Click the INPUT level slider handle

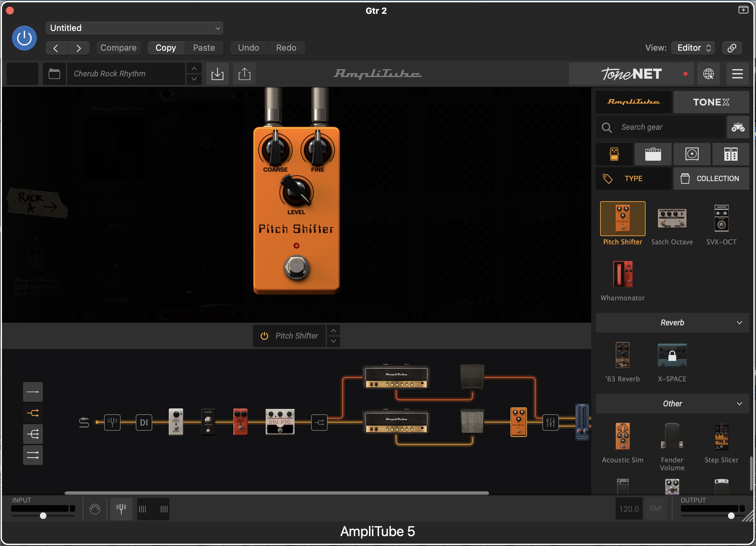click(43, 516)
